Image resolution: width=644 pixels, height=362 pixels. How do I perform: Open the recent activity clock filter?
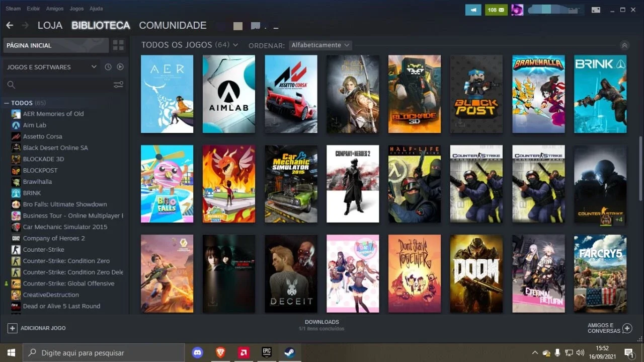[x=108, y=67]
